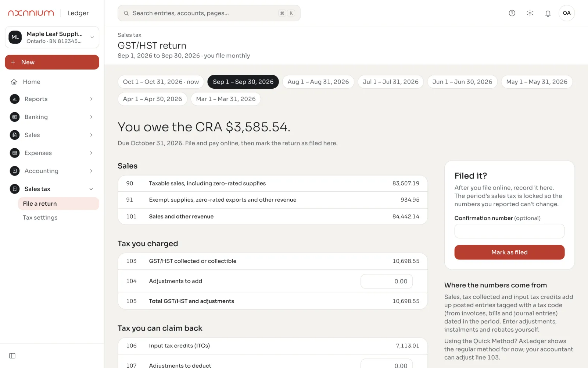Image resolution: width=588 pixels, height=368 pixels.
Task: Expand the Expenses section chevron
Action: [x=91, y=153]
